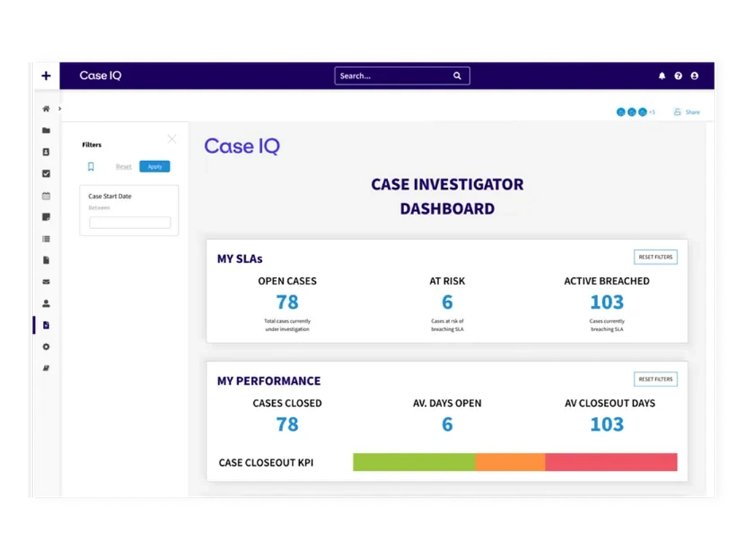Open the envelope mail sidebar icon
The image size is (747, 560).
pos(46,282)
